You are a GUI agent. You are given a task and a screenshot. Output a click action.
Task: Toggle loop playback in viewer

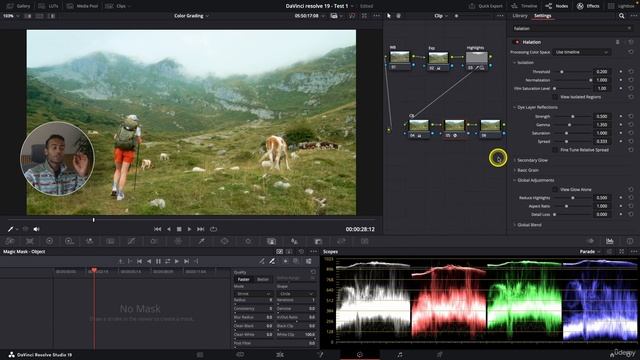pyautogui.click(x=213, y=229)
